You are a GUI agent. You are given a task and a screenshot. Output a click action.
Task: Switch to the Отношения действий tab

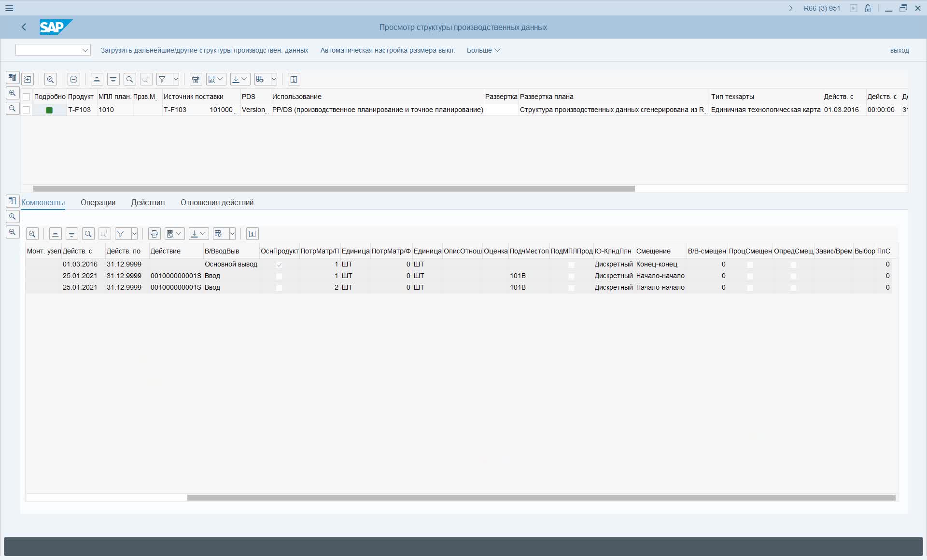pyautogui.click(x=217, y=203)
